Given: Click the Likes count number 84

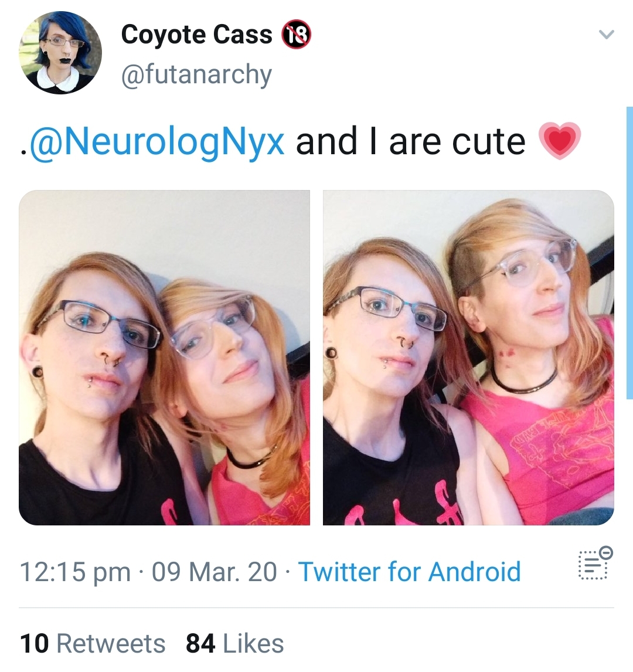Looking at the screenshot, I should pyautogui.click(x=200, y=643).
